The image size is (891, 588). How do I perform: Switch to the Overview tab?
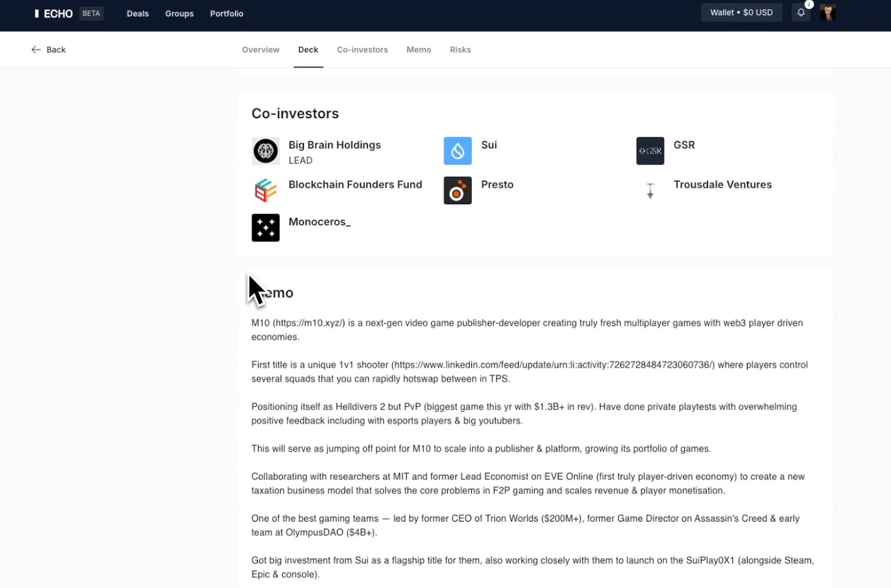point(261,50)
